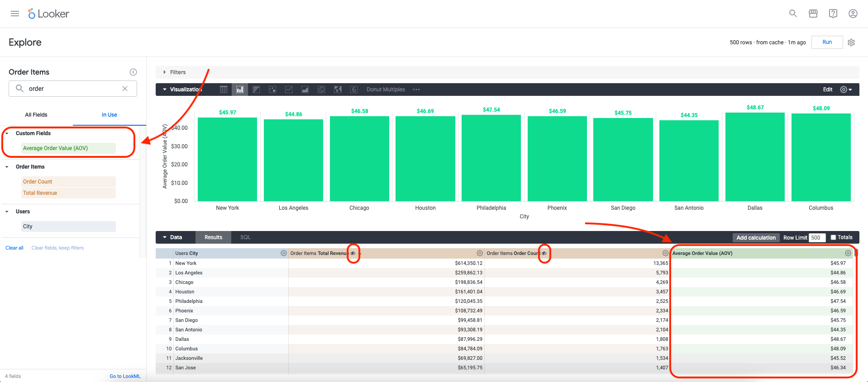Open Order Count column gear menu
The height and width of the screenshot is (382, 868).
[x=665, y=253]
